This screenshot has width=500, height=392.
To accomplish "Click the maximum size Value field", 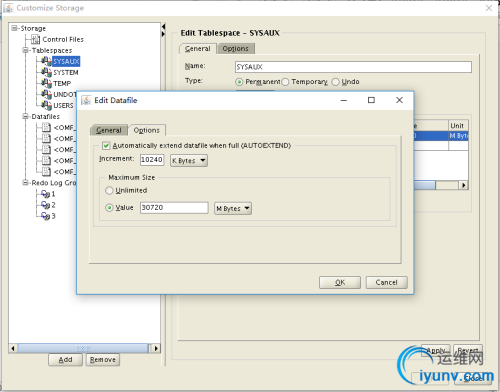I will pos(174,208).
